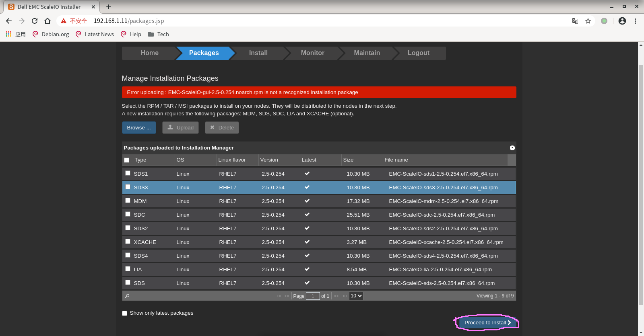Click the not-secure warning icon
Viewport: 644px width, 336px height.
click(64, 21)
